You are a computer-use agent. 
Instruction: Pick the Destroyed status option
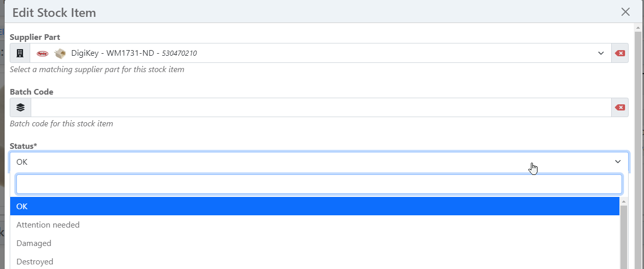tap(315, 261)
